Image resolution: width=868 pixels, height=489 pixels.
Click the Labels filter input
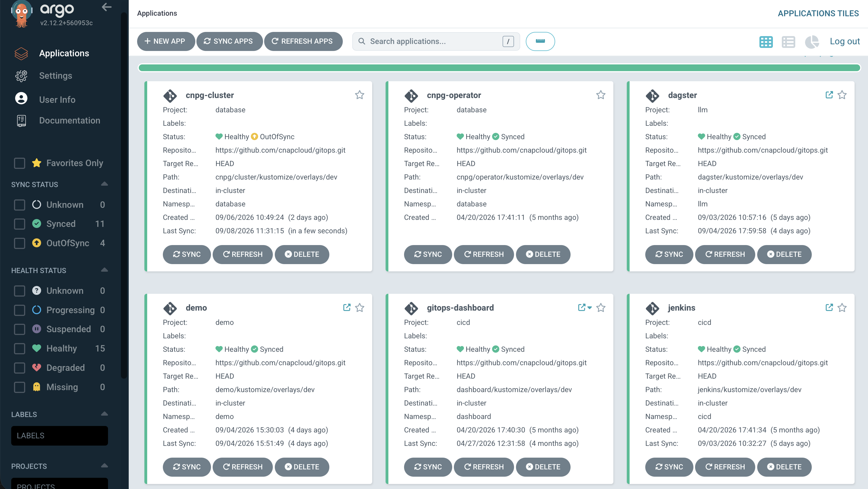(x=60, y=436)
